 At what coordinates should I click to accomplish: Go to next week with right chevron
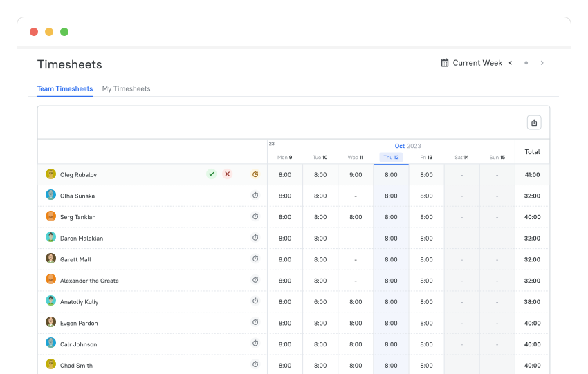tap(542, 63)
